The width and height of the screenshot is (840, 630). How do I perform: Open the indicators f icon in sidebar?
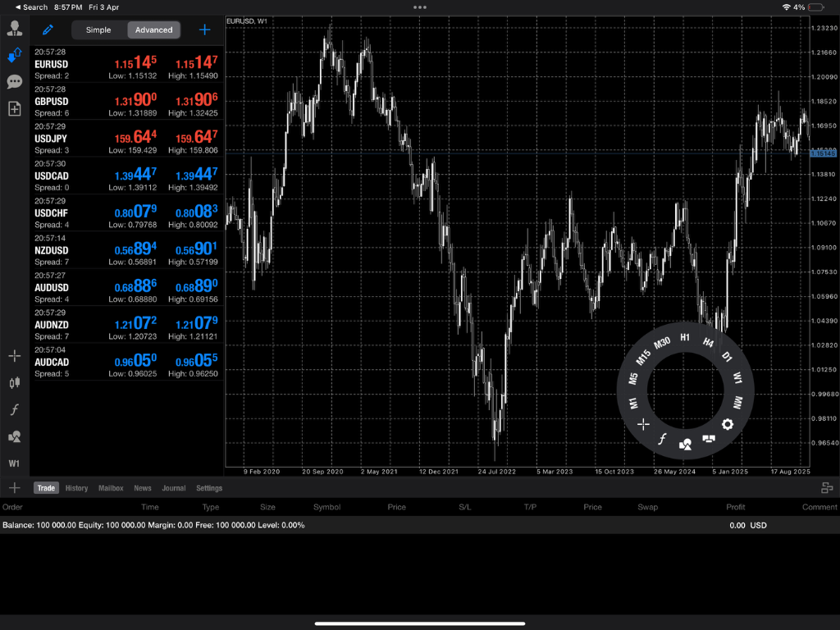point(15,410)
